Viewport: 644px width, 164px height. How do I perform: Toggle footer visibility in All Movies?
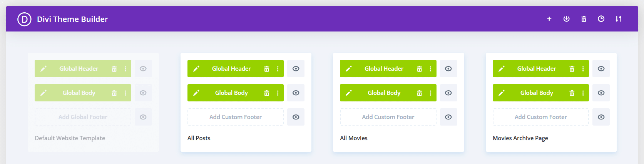coord(448,117)
